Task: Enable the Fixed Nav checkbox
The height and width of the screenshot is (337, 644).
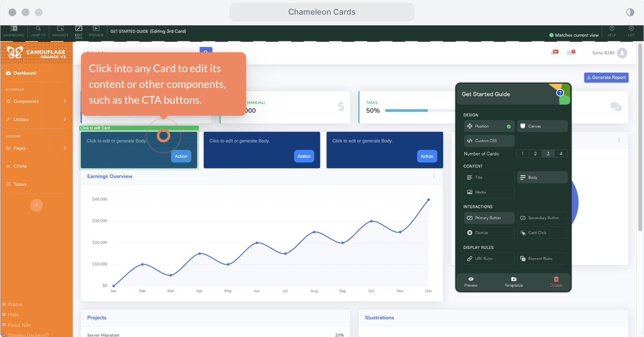Action: (x=4, y=325)
